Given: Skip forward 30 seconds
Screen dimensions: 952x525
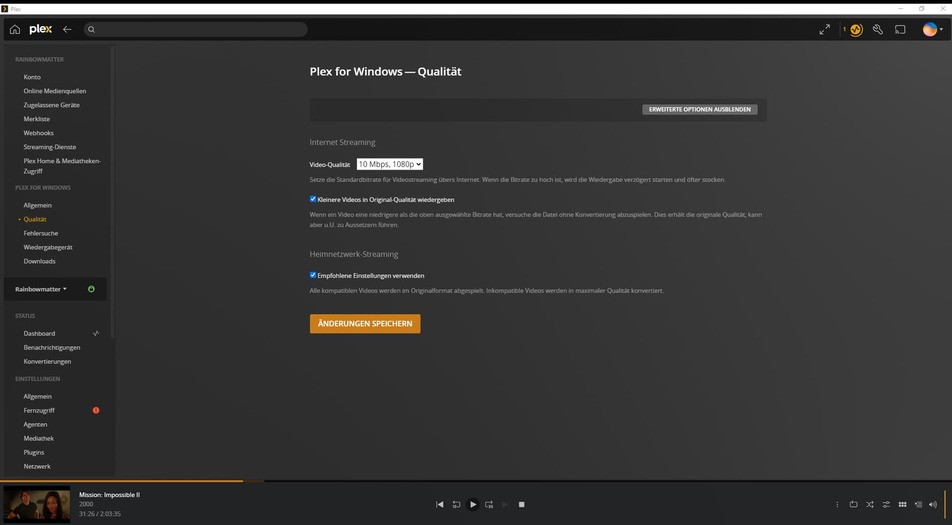Looking at the screenshot, I should 489,504.
